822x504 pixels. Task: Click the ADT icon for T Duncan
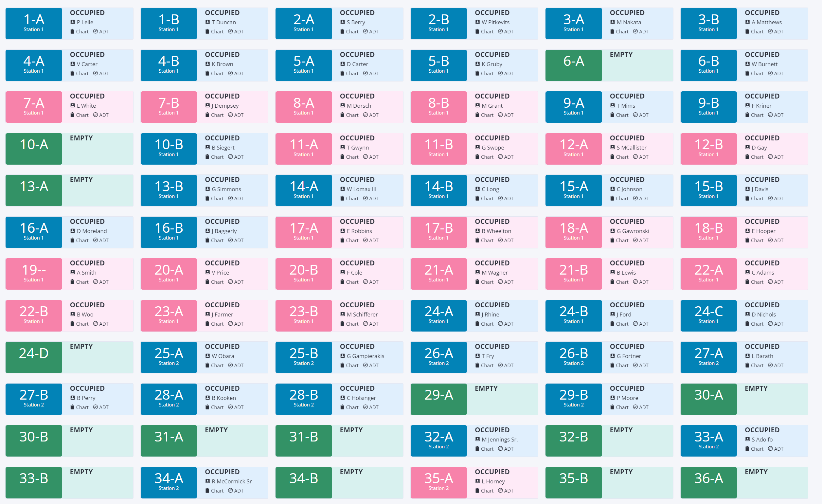[x=230, y=32]
